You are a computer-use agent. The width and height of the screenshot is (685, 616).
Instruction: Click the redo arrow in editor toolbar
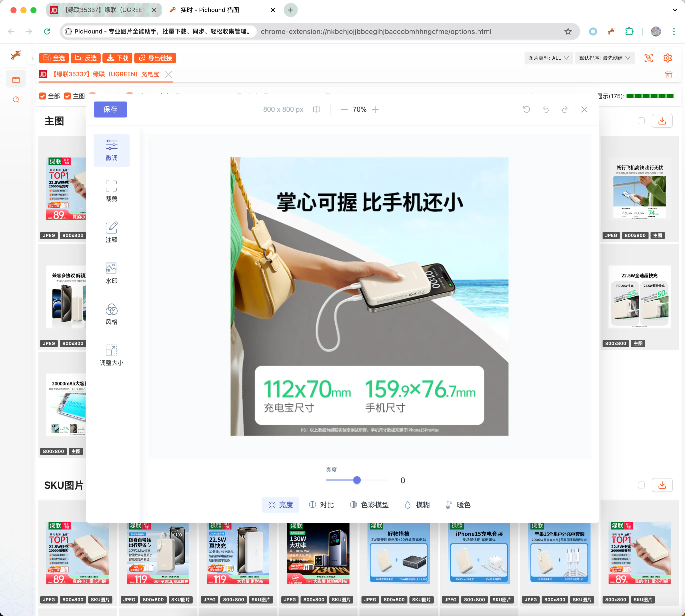tap(565, 109)
